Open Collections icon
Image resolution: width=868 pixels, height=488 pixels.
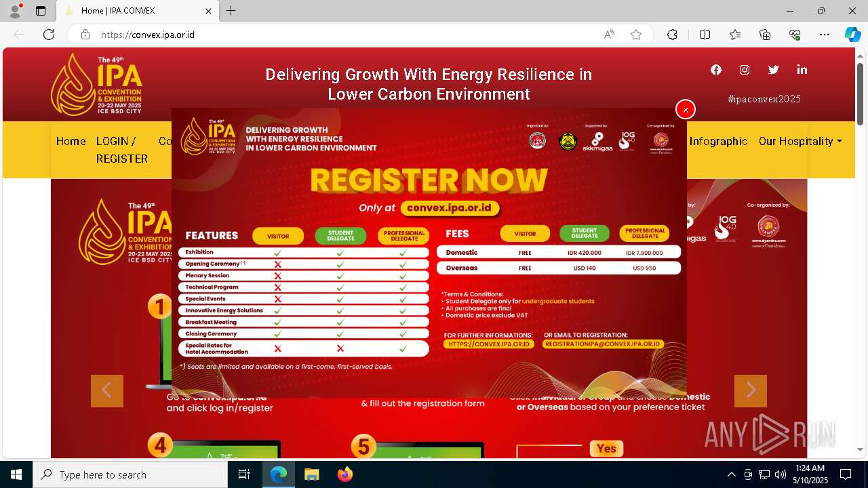765,35
